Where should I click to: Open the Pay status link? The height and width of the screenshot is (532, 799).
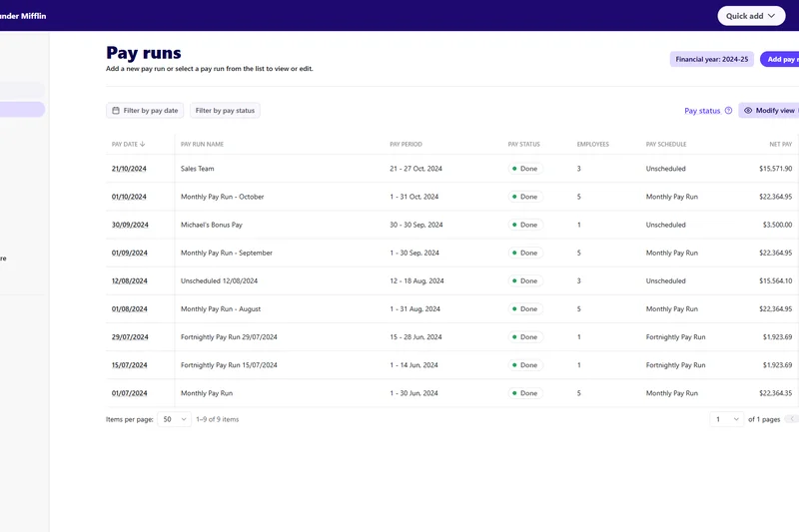pyautogui.click(x=701, y=111)
